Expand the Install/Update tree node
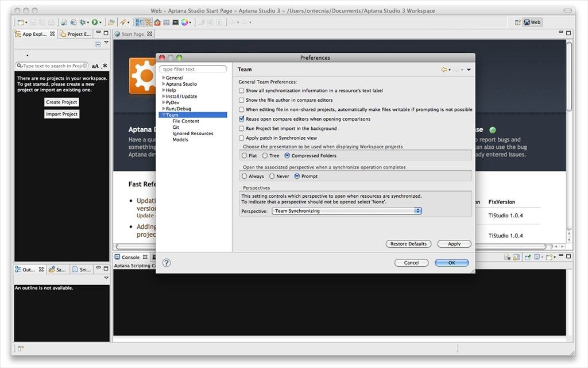588x368 pixels. (164, 96)
